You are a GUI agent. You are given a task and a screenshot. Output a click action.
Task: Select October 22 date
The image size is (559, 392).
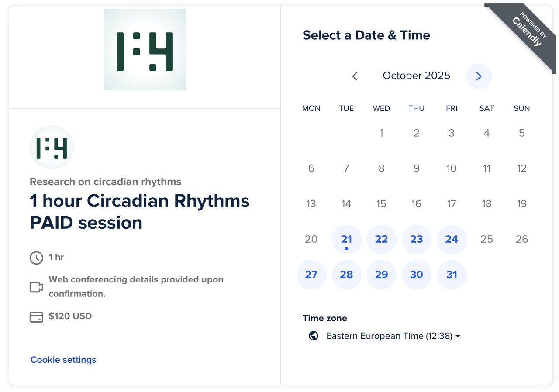pos(381,239)
